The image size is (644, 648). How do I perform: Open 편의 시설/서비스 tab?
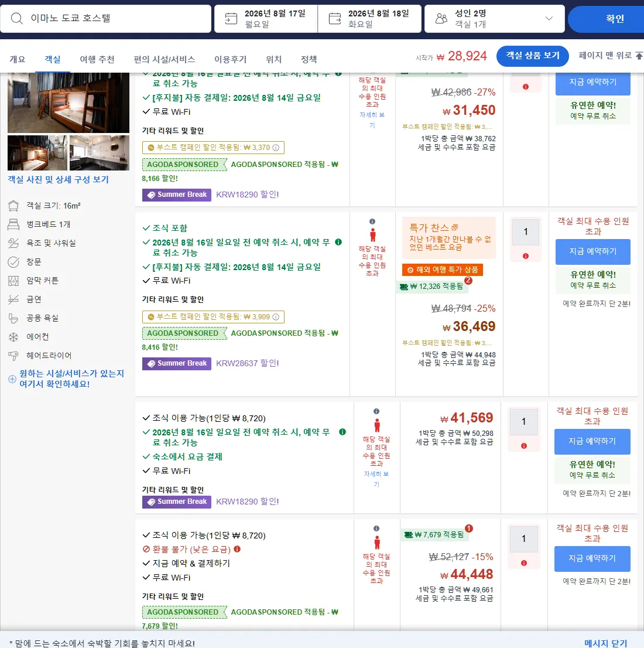(165, 60)
